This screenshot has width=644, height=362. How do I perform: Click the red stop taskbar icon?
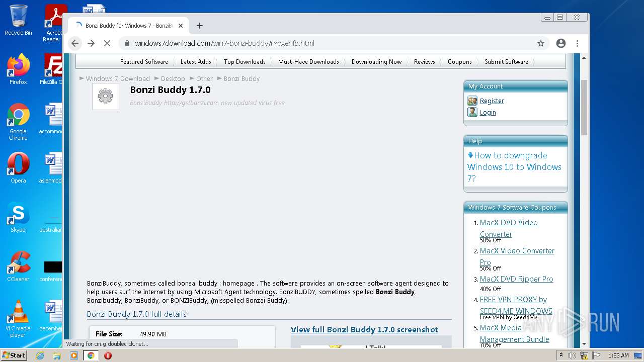click(x=108, y=355)
